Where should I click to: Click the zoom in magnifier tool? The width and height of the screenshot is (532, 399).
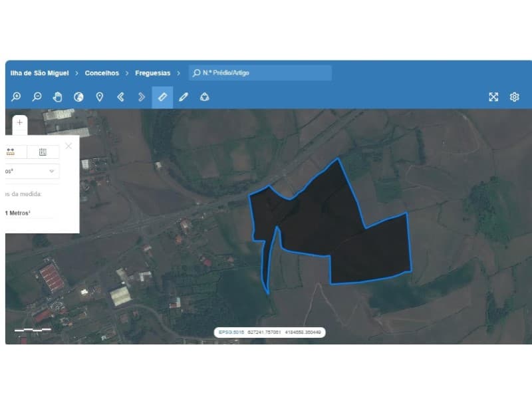pos(16,97)
